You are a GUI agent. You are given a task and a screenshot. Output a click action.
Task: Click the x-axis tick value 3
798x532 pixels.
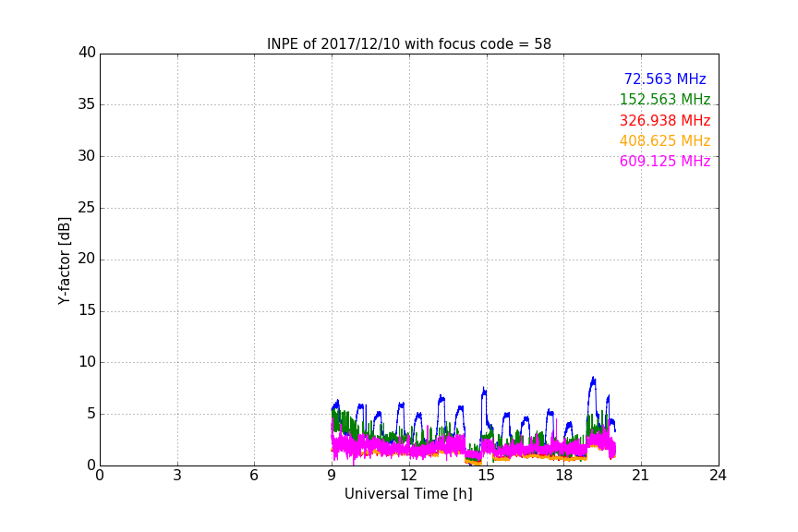177,476
